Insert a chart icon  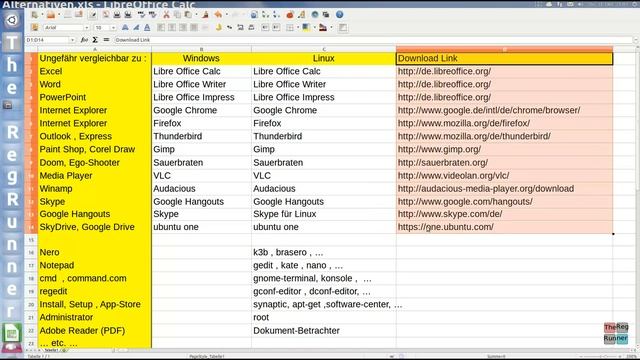point(290,15)
